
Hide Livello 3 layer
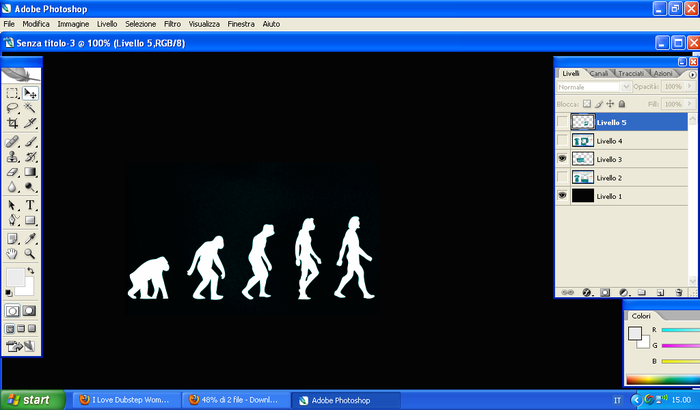pyautogui.click(x=562, y=159)
